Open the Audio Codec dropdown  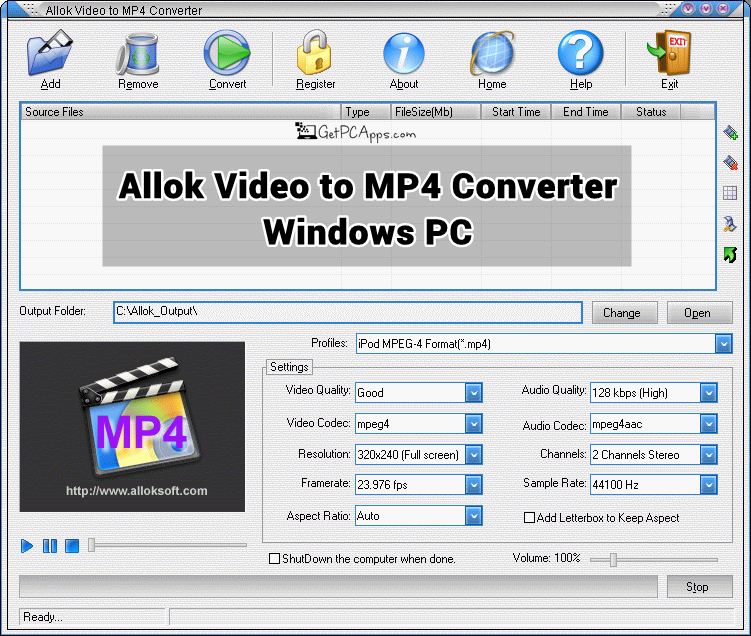pyautogui.click(x=708, y=424)
